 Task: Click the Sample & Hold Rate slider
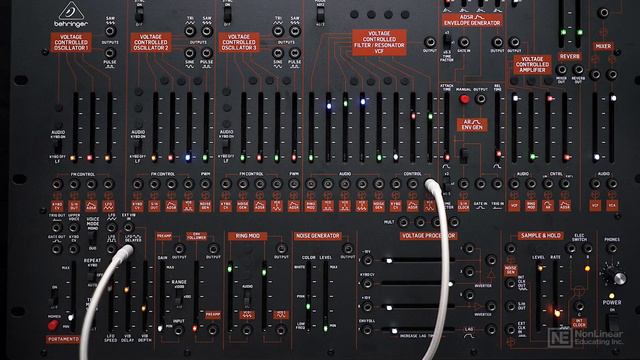pos(556,297)
